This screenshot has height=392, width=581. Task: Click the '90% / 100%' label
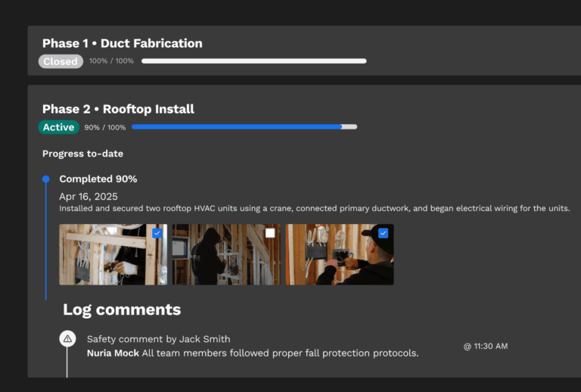[105, 127]
